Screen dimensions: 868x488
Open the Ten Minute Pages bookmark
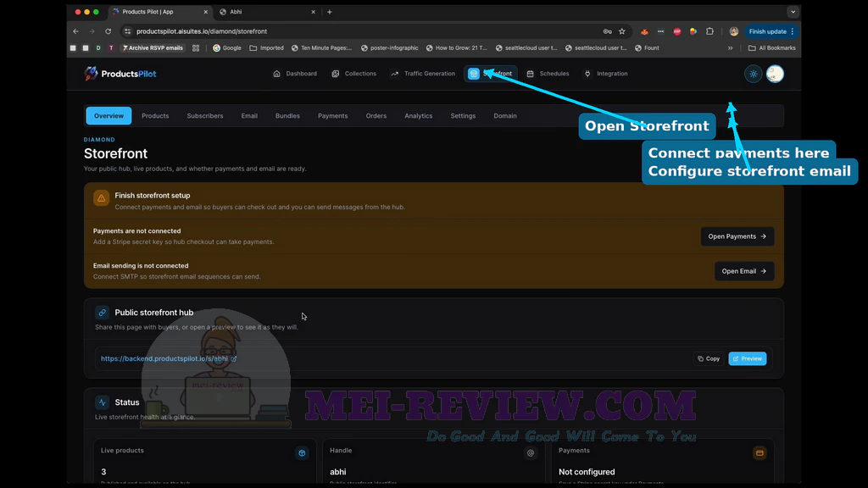[321, 48]
